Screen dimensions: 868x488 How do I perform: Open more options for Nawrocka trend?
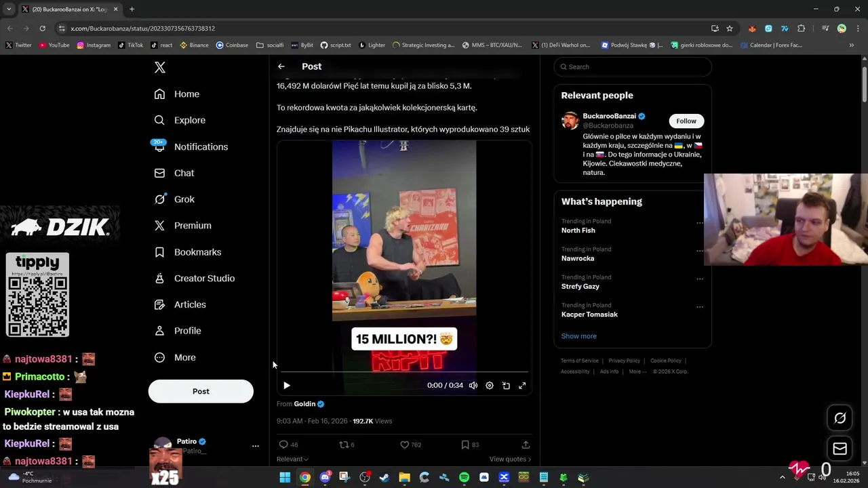(700, 251)
